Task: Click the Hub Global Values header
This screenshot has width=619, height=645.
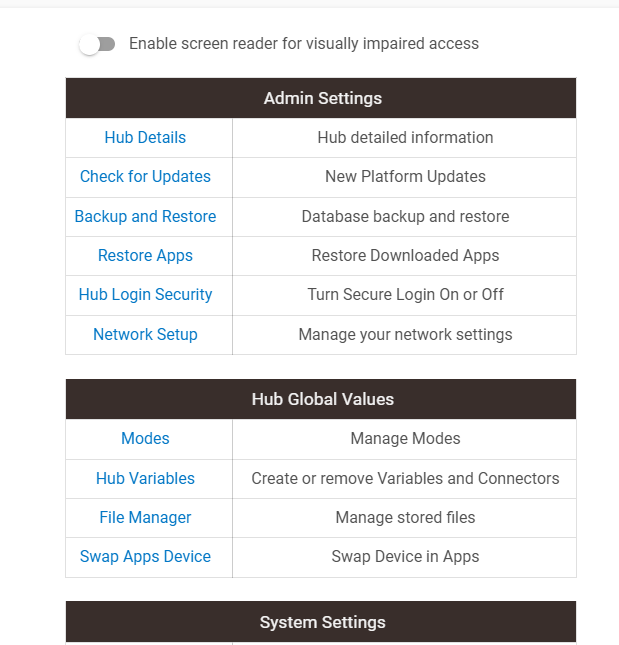Action: (x=322, y=399)
